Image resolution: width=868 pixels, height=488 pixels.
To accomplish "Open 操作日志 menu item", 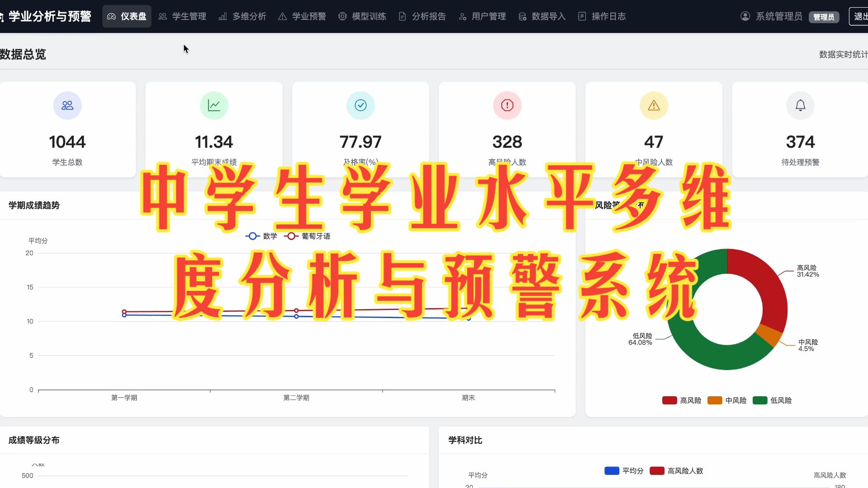I will tap(602, 16).
